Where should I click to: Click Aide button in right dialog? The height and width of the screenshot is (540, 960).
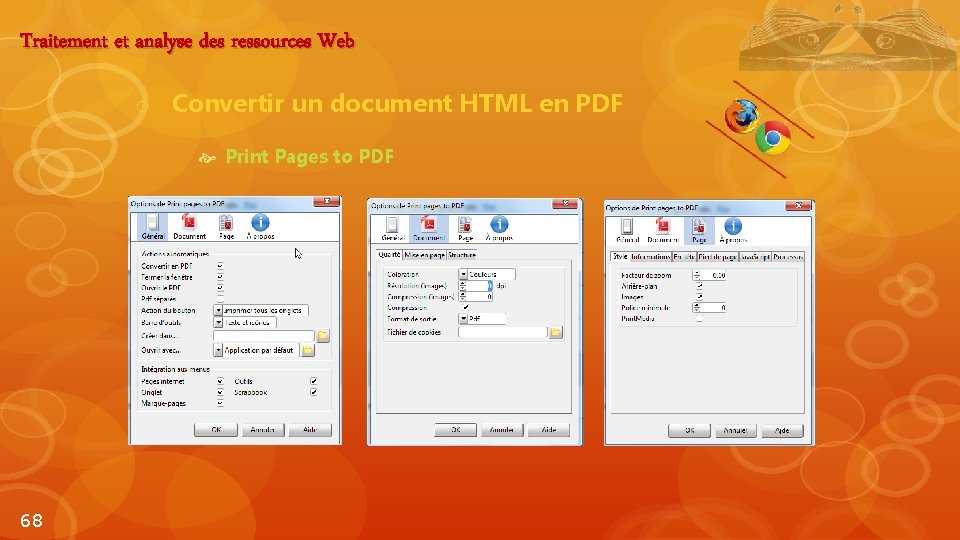(782, 430)
